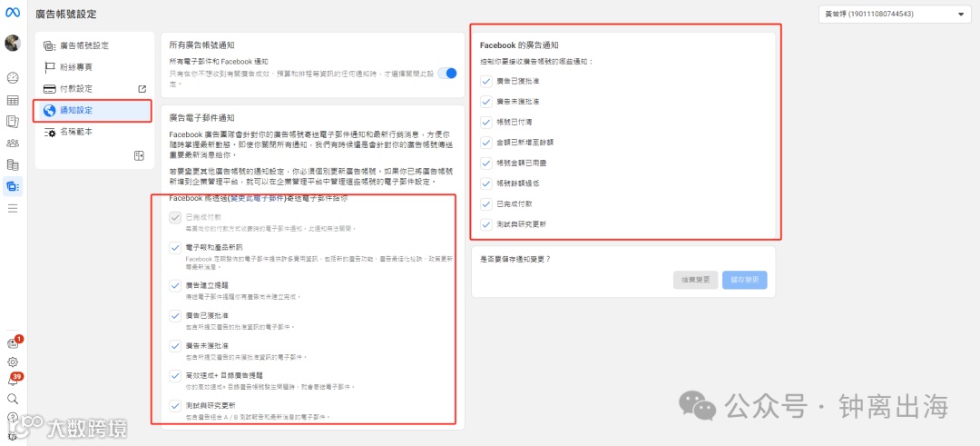Open the notification bell showing 39

pyautogui.click(x=13, y=380)
